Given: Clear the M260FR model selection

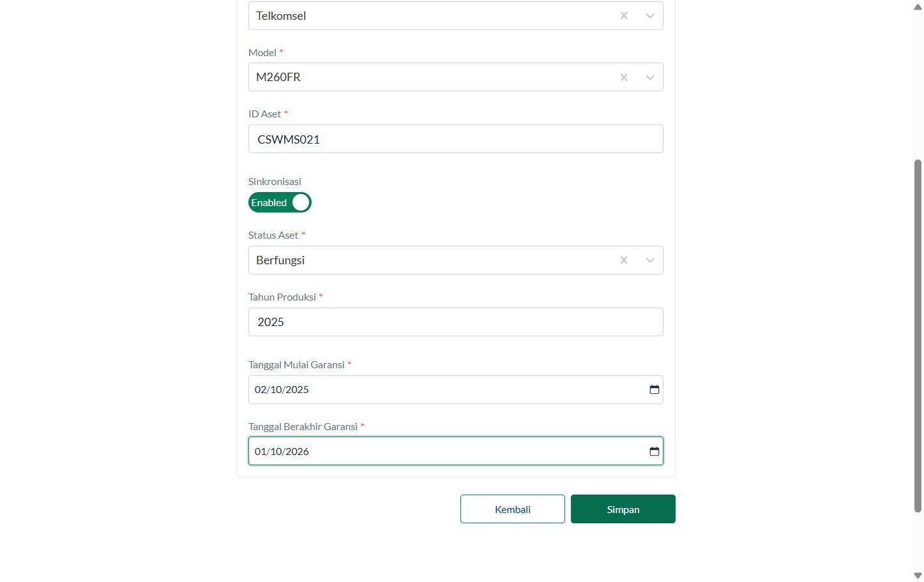Looking at the screenshot, I should [x=624, y=77].
